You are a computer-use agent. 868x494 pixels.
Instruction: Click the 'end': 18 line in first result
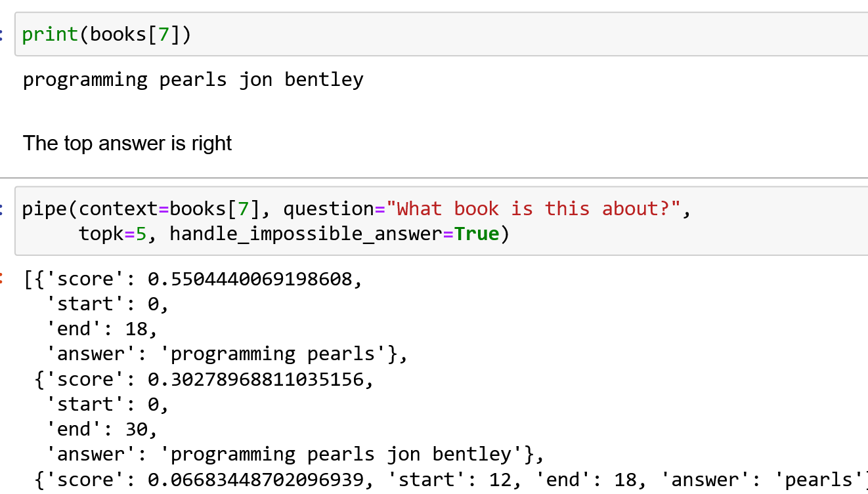point(100,329)
